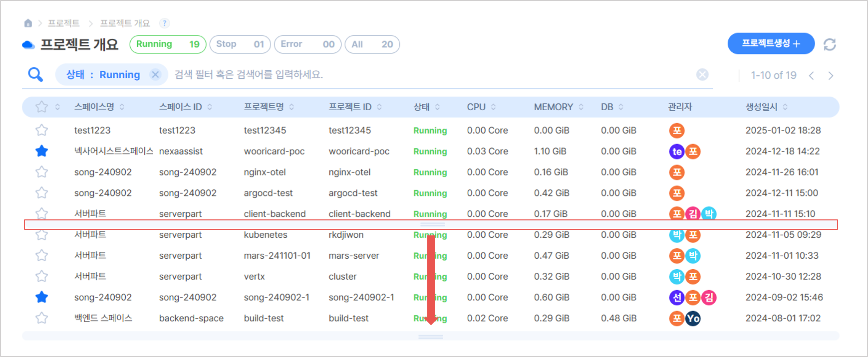Viewport: 868px width, 357px height.
Task: Toggle the favorite star in the table header
Action: (x=41, y=107)
